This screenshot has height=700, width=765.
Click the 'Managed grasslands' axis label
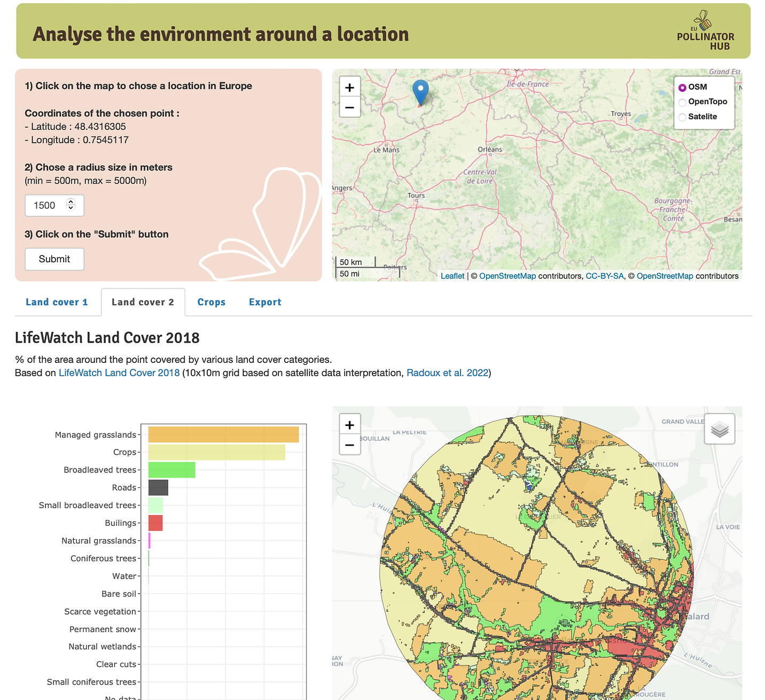click(x=96, y=435)
